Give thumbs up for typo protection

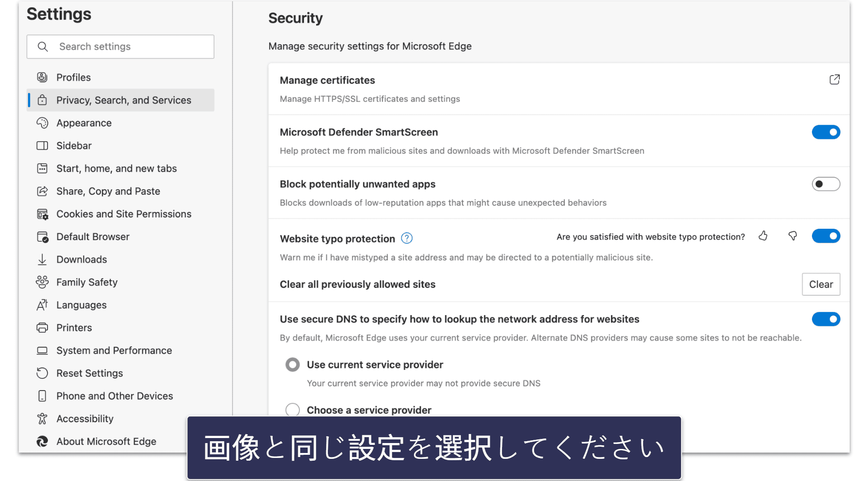(763, 236)
